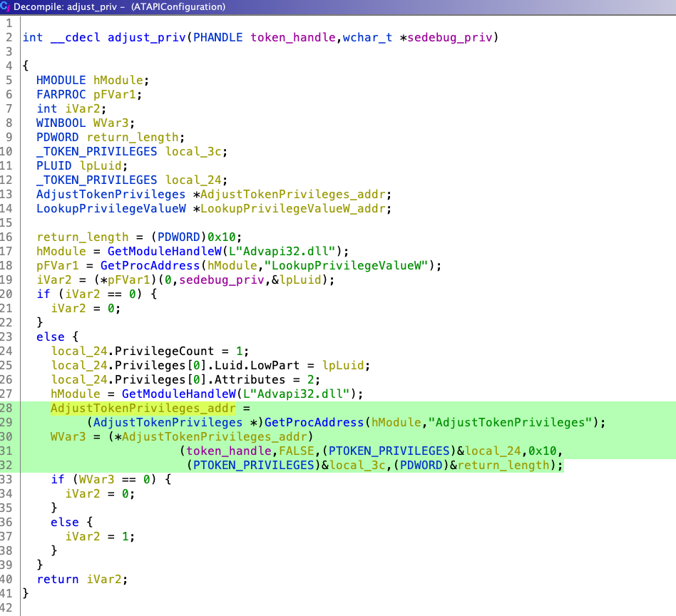Screen dimensions: 676x616
Task: Select return_length argument on line 32
Action: (x=503, y=465)
